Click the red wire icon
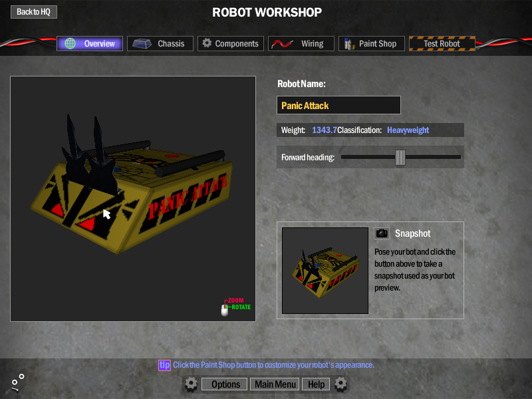 pos(282,44)
